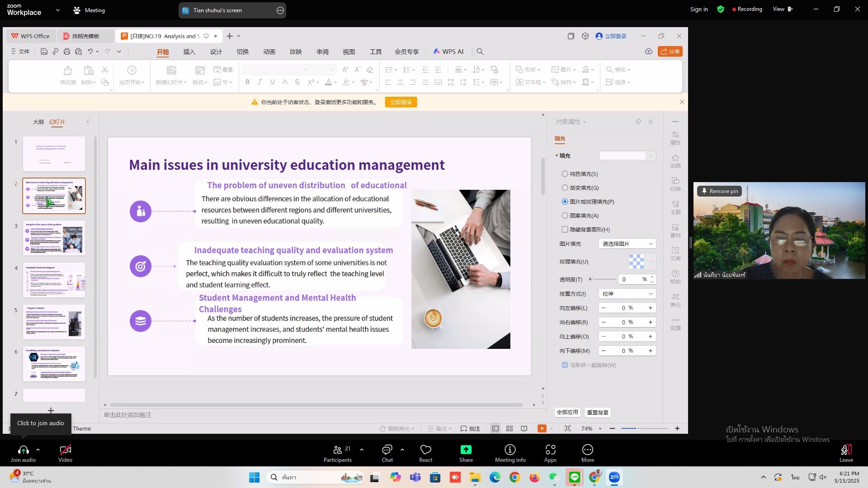
Task: Click the apply to all button
Action: (567, 413)
